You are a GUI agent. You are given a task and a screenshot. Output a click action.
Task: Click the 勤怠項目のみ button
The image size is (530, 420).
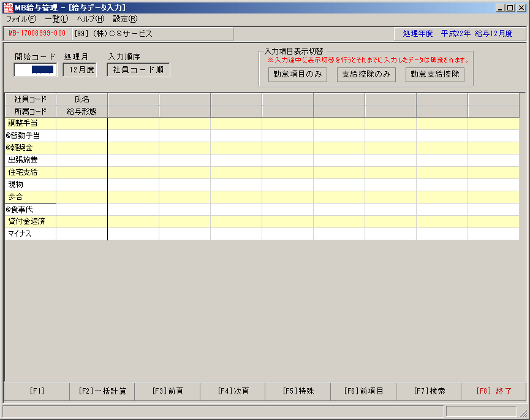coord(297,74)
